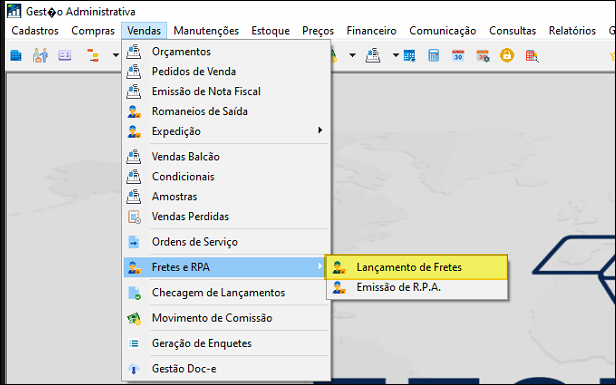
Task: Open the Estoque menu
Action: (270, 31)
